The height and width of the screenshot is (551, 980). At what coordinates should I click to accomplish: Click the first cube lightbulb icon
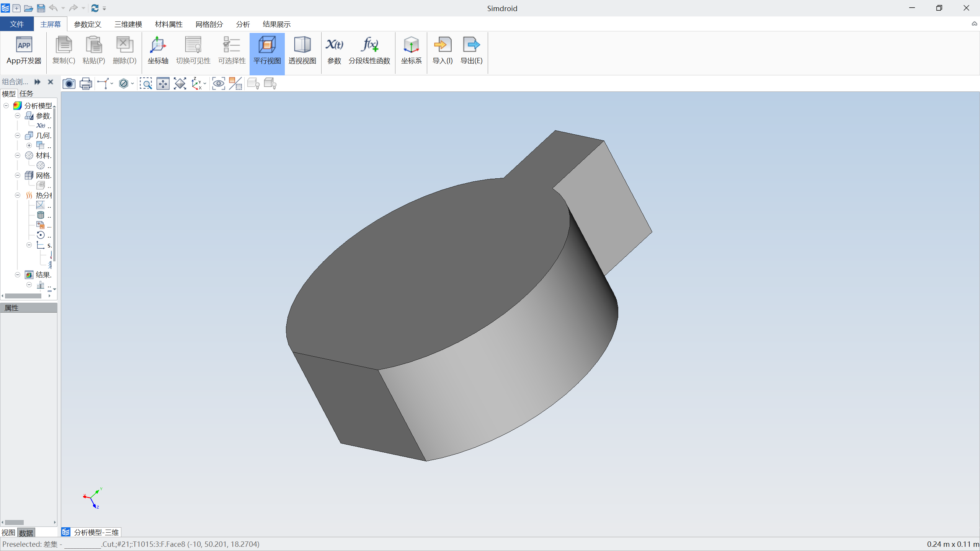253,83
